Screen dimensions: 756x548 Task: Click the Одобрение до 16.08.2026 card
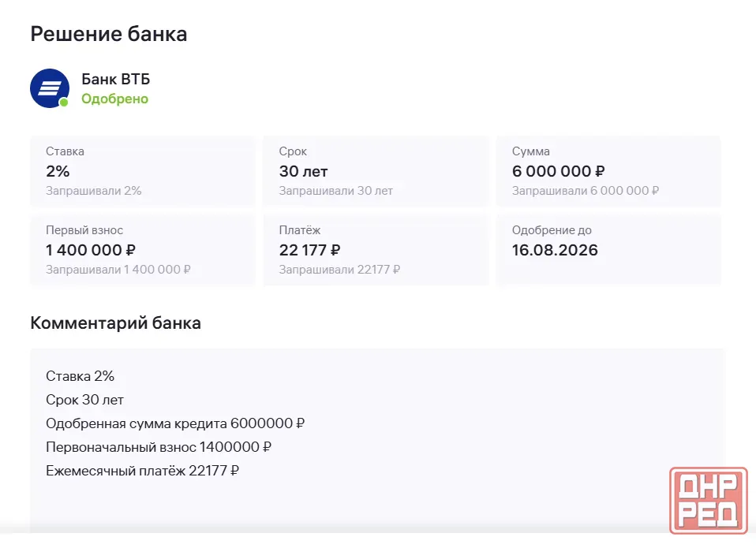(608, 250)
